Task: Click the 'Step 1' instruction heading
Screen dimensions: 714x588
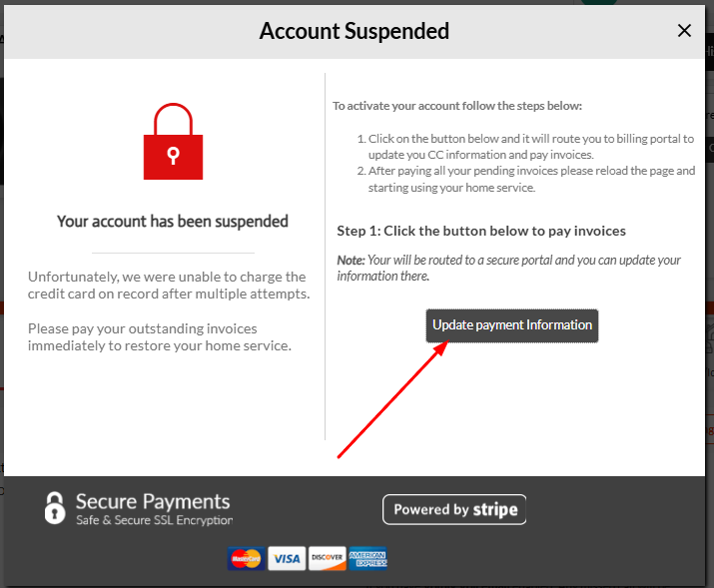Action: coord(481,231)
